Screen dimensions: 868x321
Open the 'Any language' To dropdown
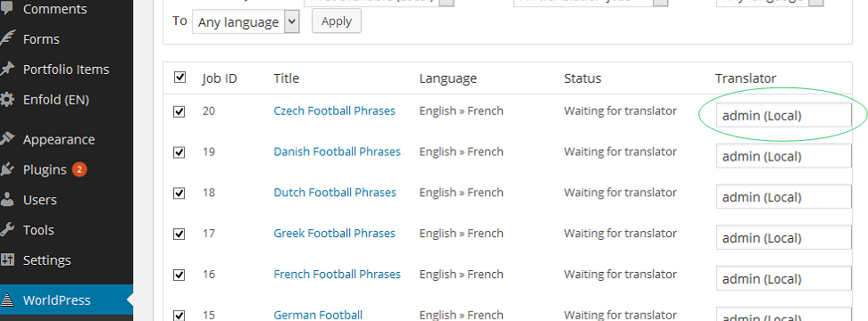246,22
